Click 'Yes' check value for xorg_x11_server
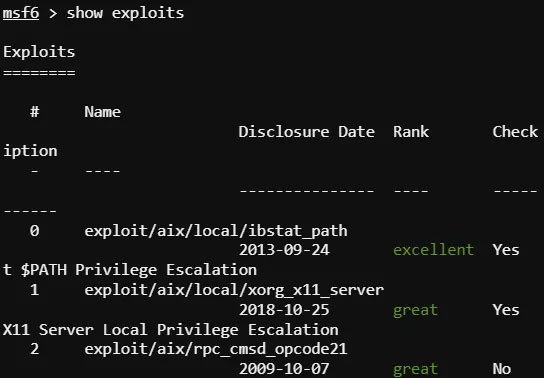This screenshot has height=378, width=544. 506,310
